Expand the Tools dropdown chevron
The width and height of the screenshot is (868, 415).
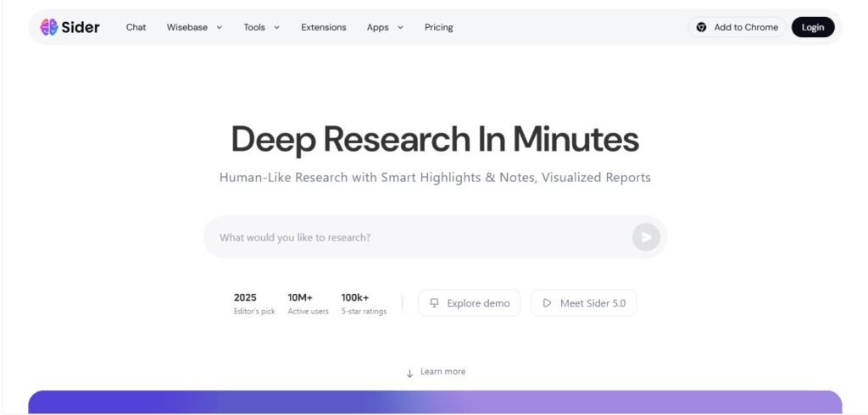pos(276,27)
